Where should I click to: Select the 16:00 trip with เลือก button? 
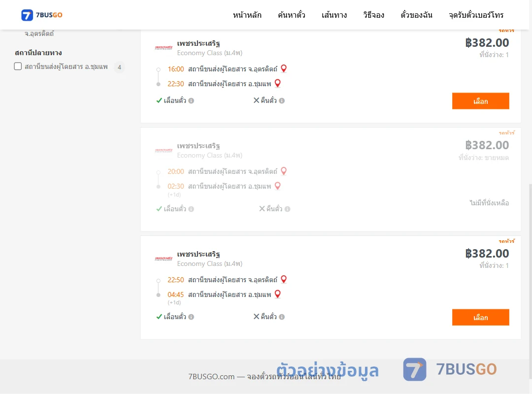(x=480, y=101)
